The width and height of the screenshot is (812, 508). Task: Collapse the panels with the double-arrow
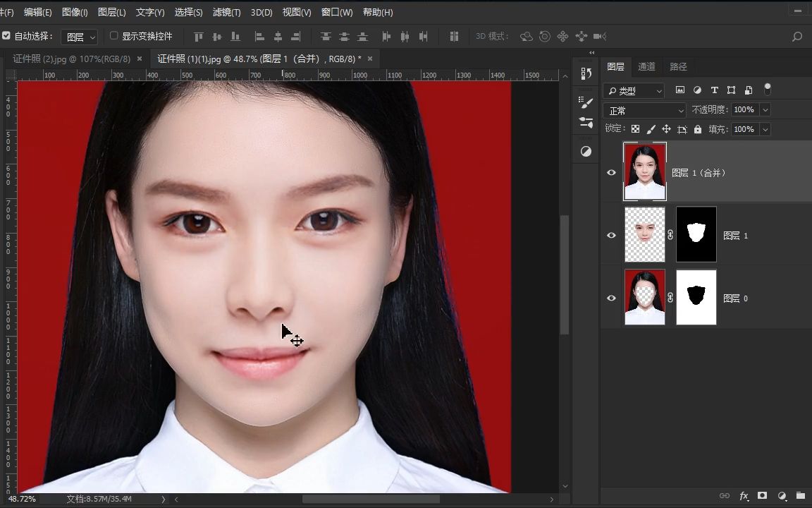[x=592, y=52]
